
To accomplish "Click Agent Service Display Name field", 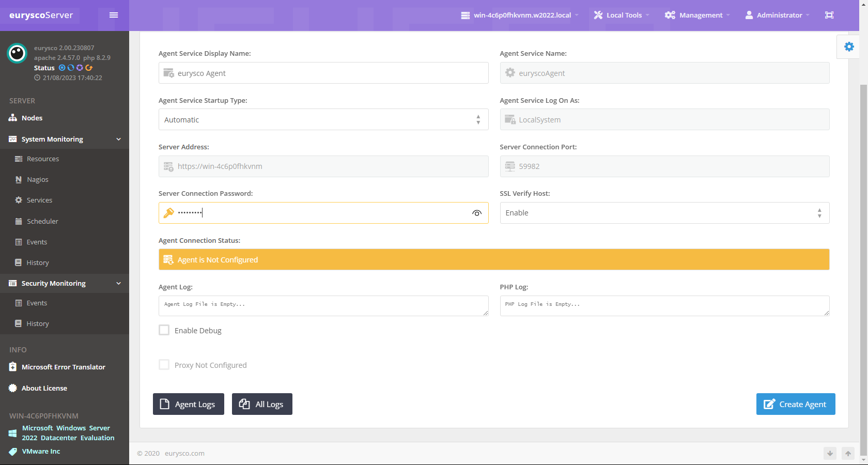I will [x=323, y=73].
